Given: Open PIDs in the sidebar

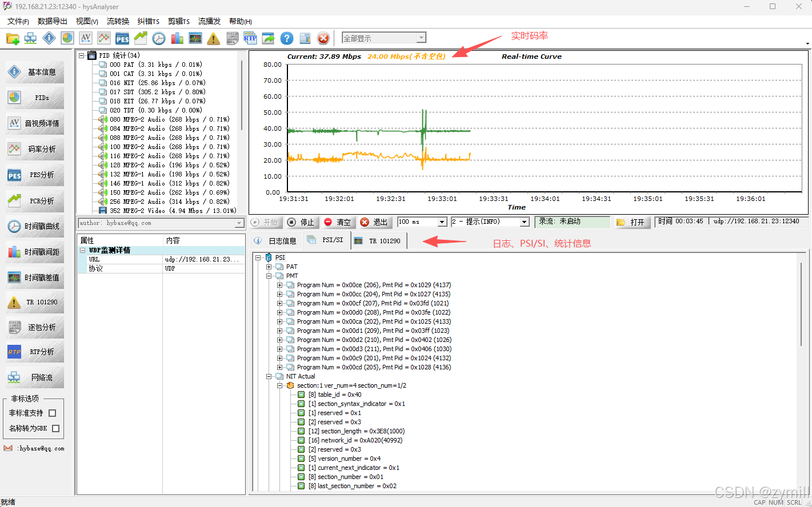Looking at the screenshot, I should tap(35, 98).
